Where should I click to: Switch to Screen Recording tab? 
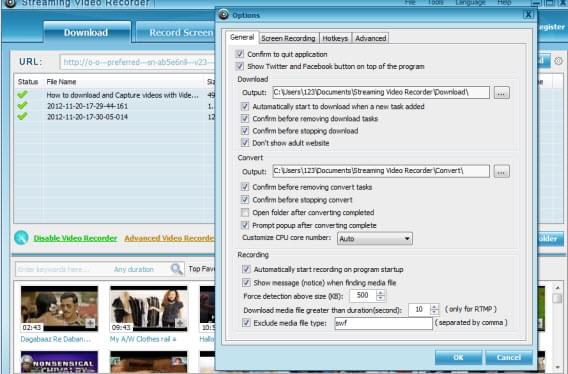pos(288,38)
